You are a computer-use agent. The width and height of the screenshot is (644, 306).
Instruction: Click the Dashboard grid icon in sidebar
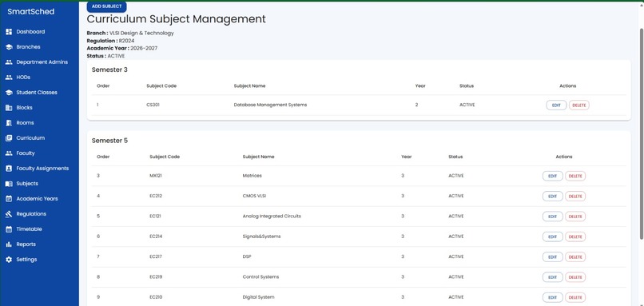[9, 32]
